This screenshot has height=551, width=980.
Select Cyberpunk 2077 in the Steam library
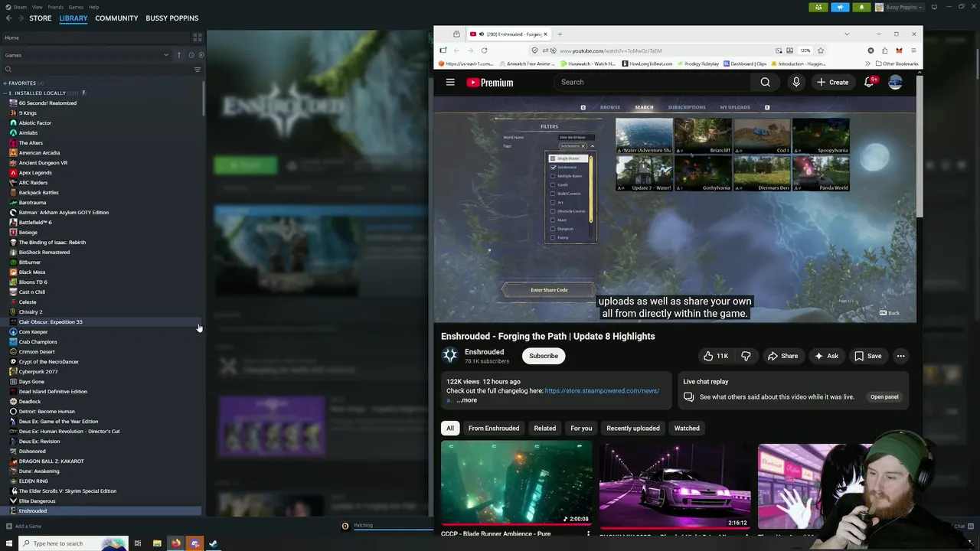coord(38,372)
